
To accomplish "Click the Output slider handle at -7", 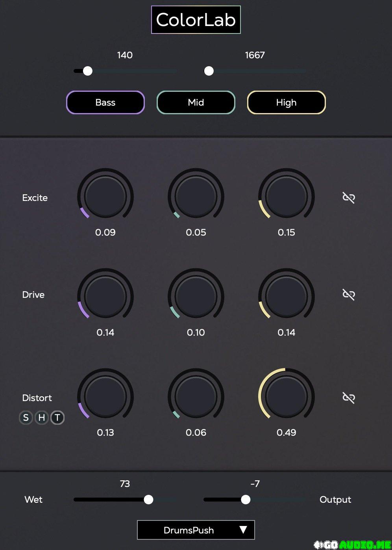I will pyautogui.click(x=246, y=500).
